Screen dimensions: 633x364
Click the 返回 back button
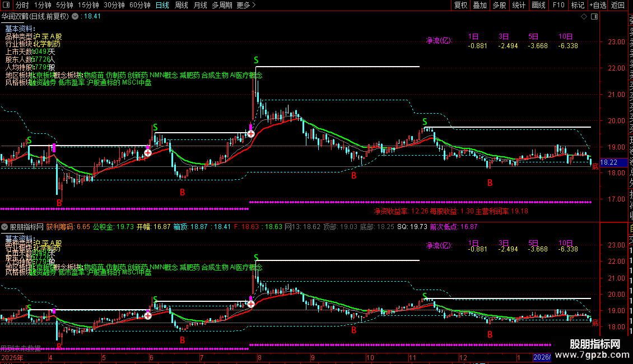pos(618,5)
